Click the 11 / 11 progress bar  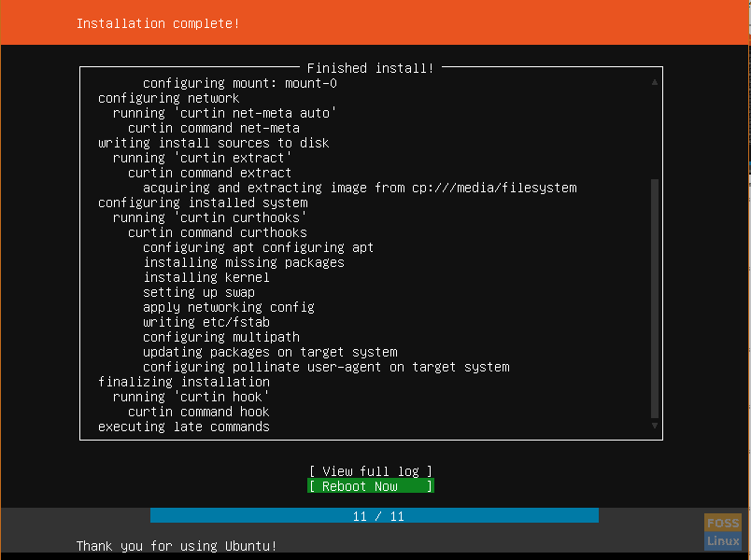(374, 515)
